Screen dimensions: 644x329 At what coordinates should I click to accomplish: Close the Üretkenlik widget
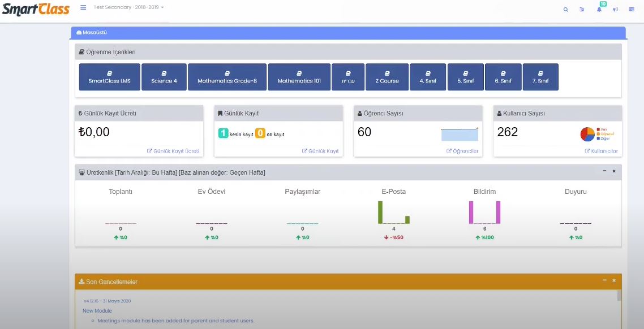613,171
